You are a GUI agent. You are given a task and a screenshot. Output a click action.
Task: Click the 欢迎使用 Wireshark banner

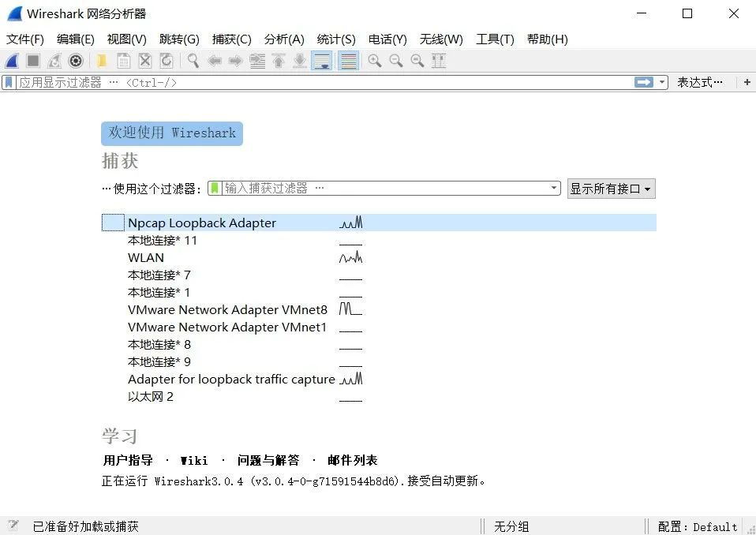coord(172,133)
